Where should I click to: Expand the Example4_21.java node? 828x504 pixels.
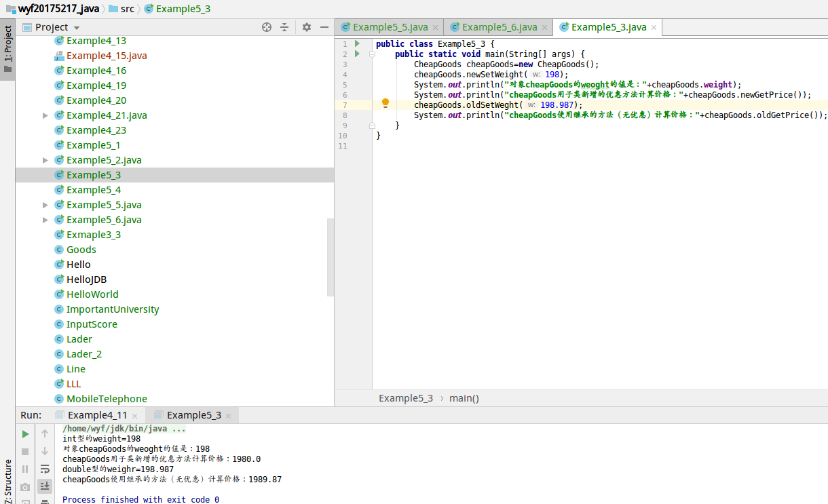point(45,115)
